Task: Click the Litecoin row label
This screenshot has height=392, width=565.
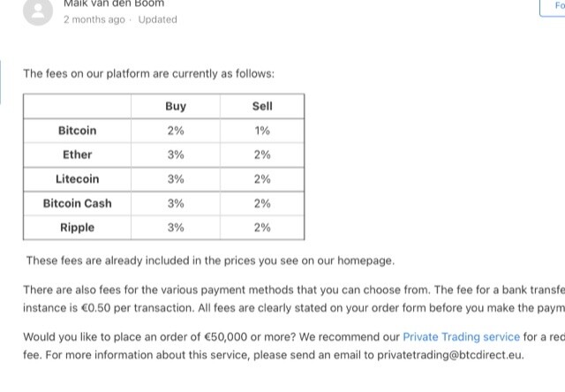Action: (77, 179)
